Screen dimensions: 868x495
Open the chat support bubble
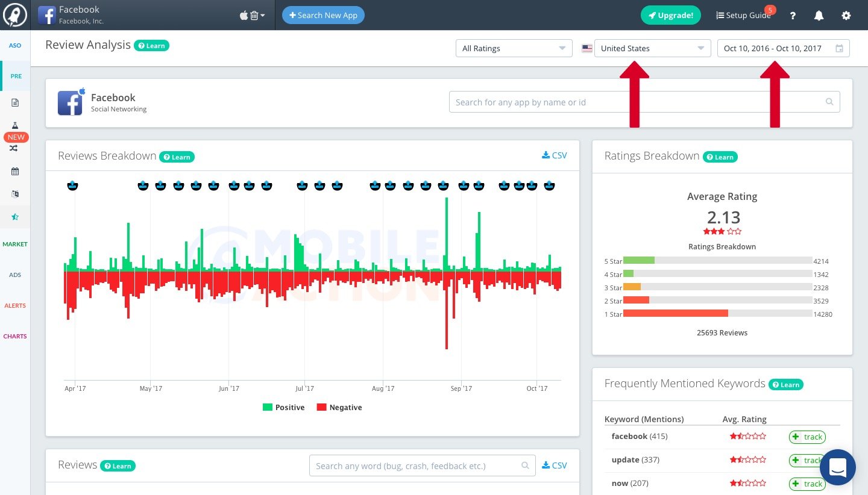point(838,467)
